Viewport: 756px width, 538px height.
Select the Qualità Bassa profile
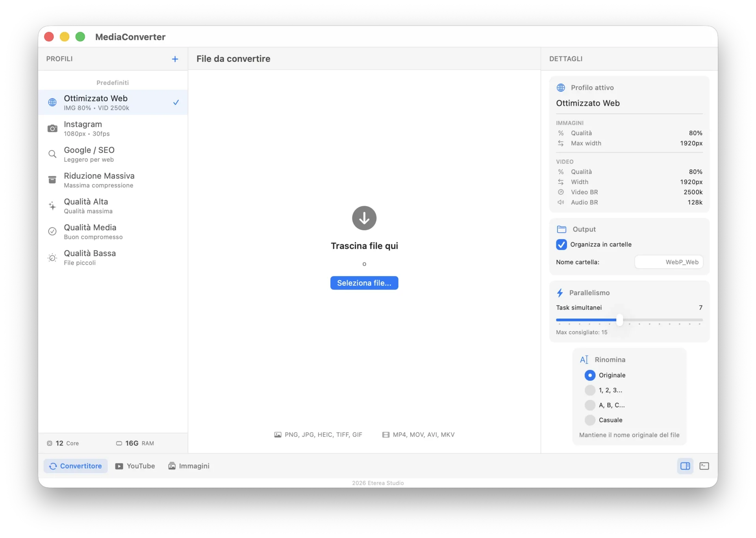[x=113, y=257]
